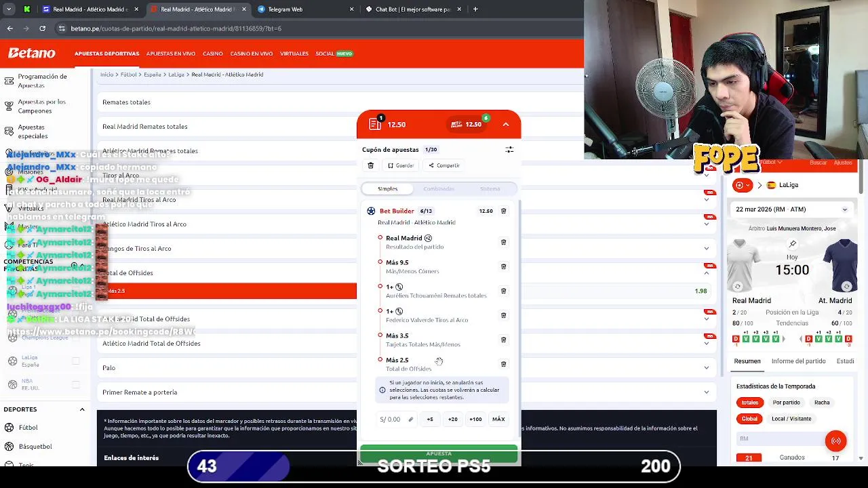Remove the Más 9.5 Córners selection
This screenshot has width=868, height=488.
click(x=503, y=266)
